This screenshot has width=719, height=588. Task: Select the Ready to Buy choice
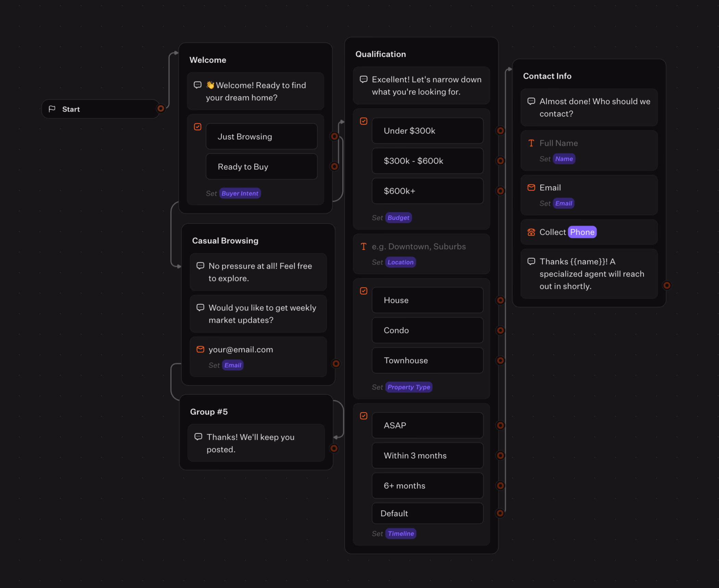(261, 167)
